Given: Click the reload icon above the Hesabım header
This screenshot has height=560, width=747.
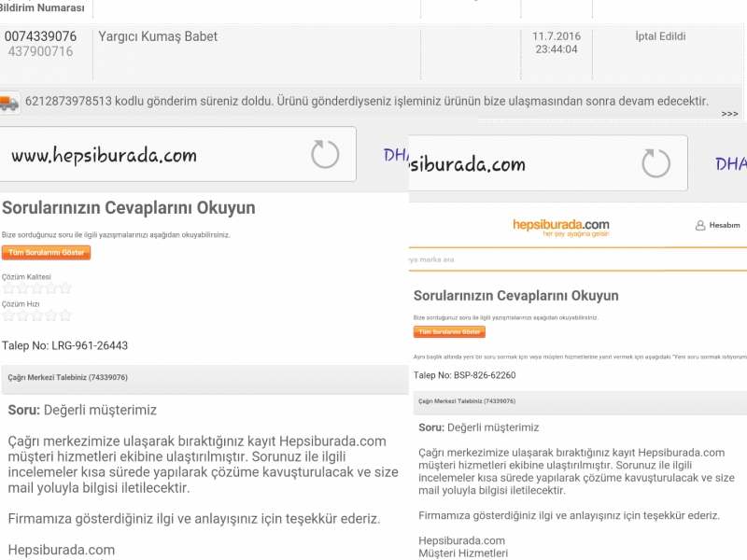Looking at the screenshot, I should pos(656,163).
